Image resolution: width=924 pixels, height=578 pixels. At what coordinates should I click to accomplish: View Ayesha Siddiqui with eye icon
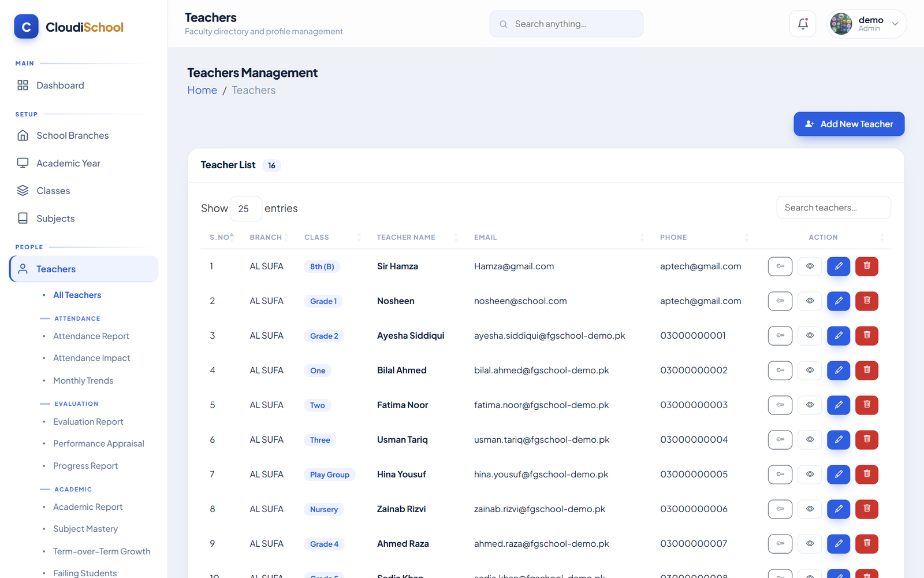click(810, 336)
